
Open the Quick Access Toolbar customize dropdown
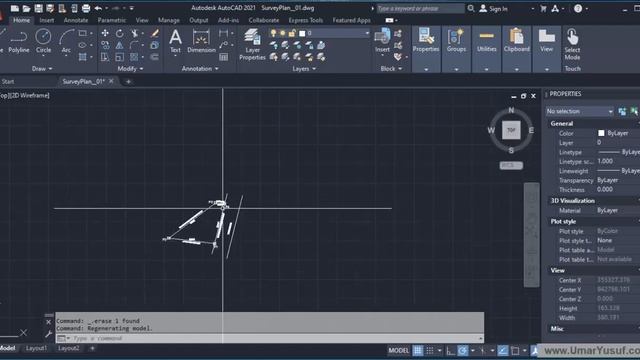[131, 8]
